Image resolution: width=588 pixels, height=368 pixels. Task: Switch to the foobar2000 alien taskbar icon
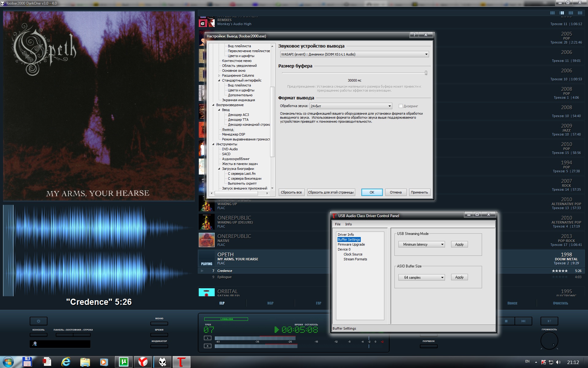click(162, 362)
